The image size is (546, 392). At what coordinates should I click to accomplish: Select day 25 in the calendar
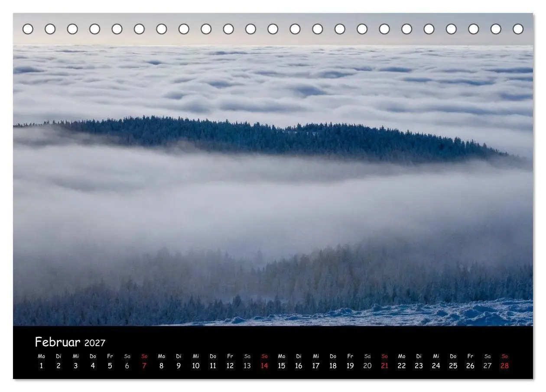click(x=453, y=366)
